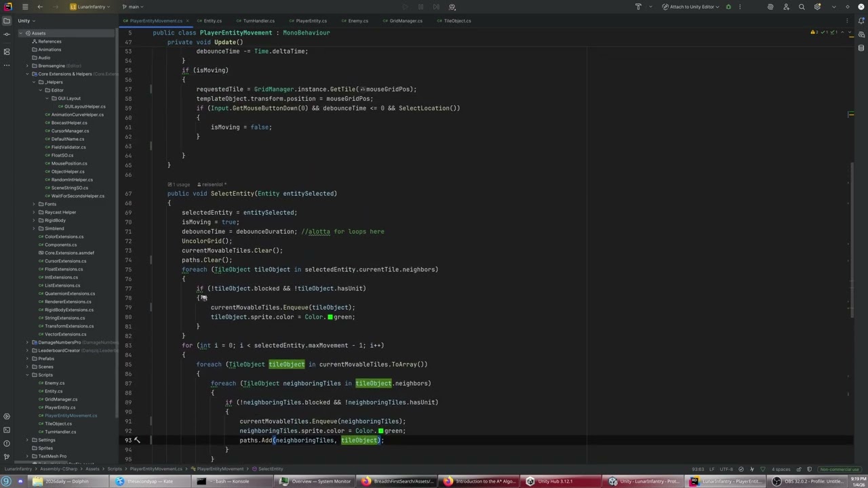Open OBS window in taskbar
The height and width of the screenshot is (488, 868).
tap(807, 481)
